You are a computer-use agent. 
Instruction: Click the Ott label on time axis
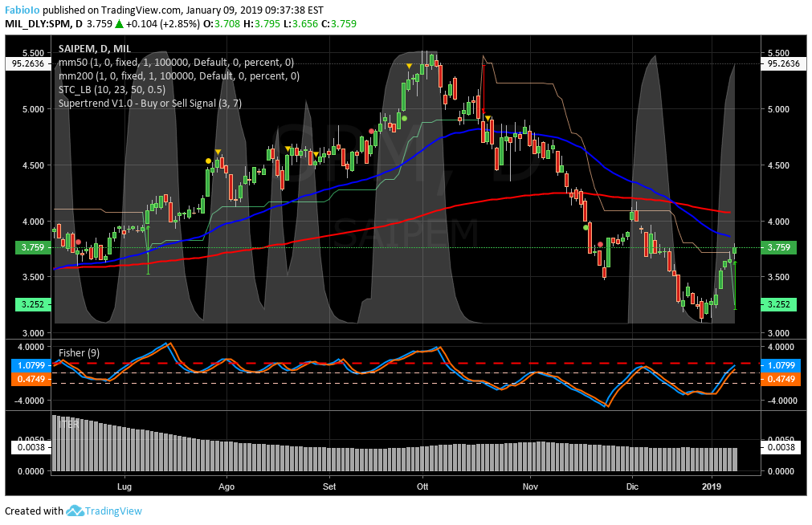point(422,486)
